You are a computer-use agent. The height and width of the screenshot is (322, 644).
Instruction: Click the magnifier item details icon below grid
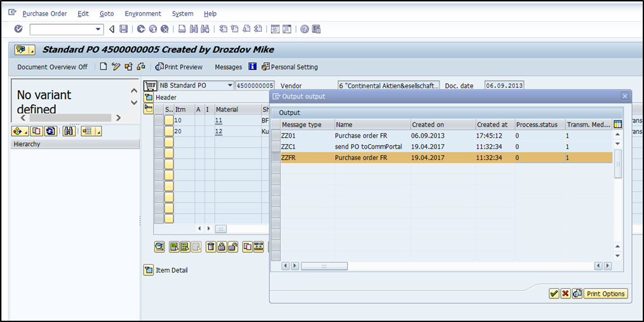pyautogui.click(x=159, y=247)
